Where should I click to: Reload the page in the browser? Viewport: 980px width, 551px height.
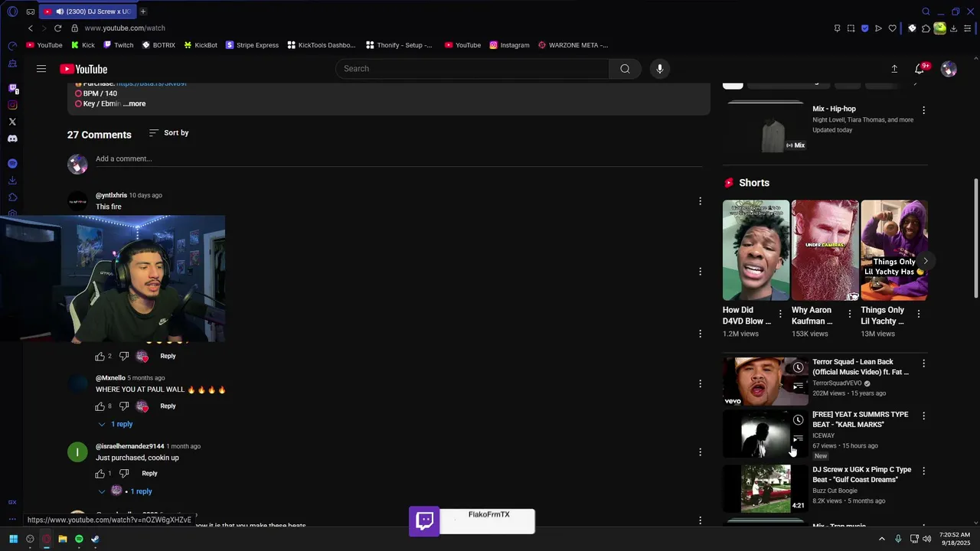[57, 28]
